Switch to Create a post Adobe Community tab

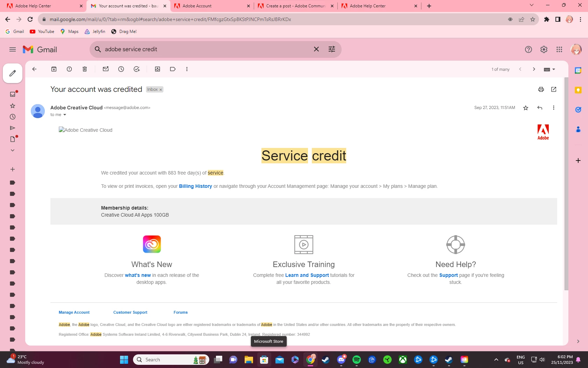(x=296, y=6)
